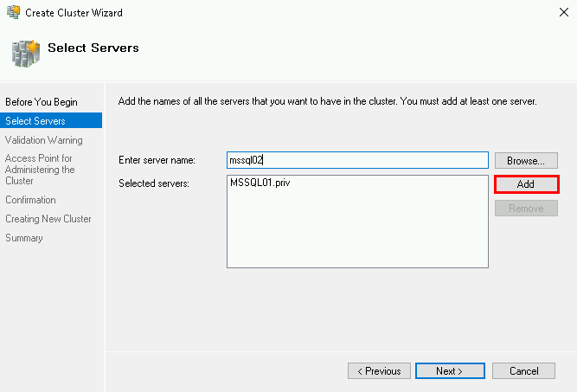Select MSSQL01.priv in the Selected servers list
Screen dimensions: 577x392
[x=260, y=183]
